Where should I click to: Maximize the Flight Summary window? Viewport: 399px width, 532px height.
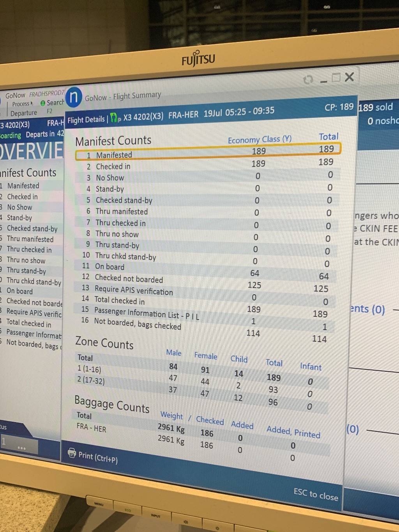(x=336, y=78)
